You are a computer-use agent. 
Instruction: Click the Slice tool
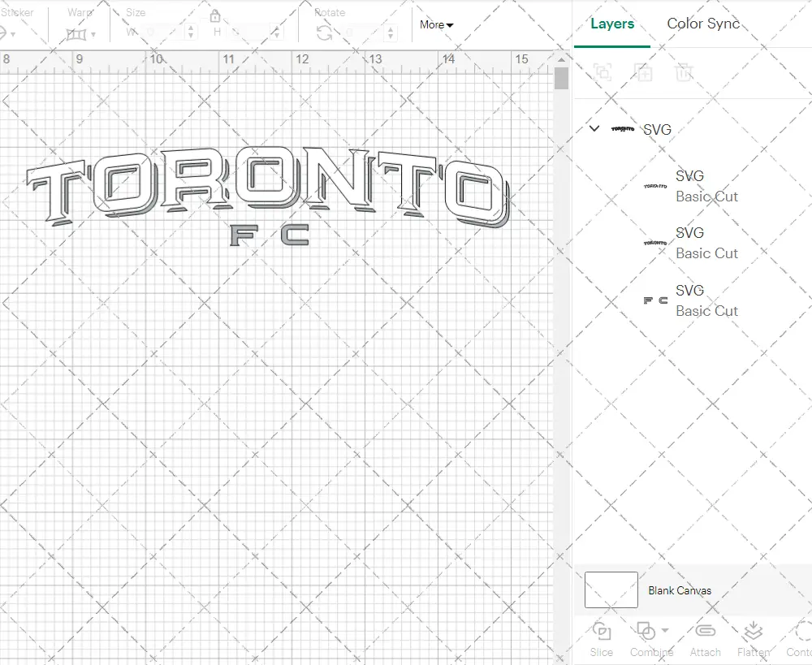[601, 640]
